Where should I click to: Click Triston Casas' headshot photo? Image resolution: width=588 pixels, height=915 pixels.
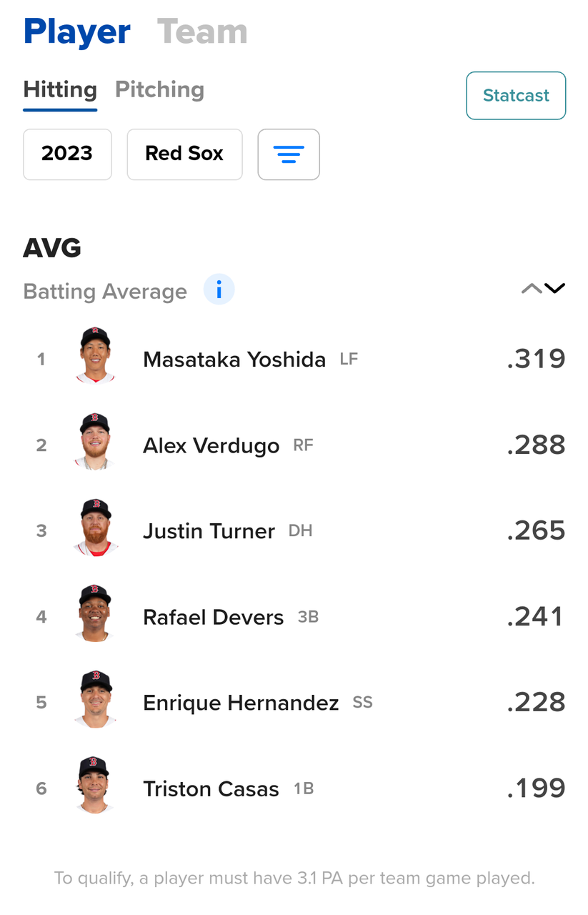[x=95, y=785]
